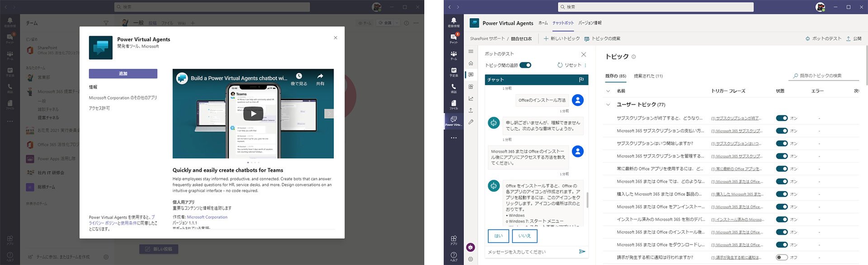Click user profile avatar in right Teams title bar
Viewport: 868px width, 265px height.
[820, 7]
